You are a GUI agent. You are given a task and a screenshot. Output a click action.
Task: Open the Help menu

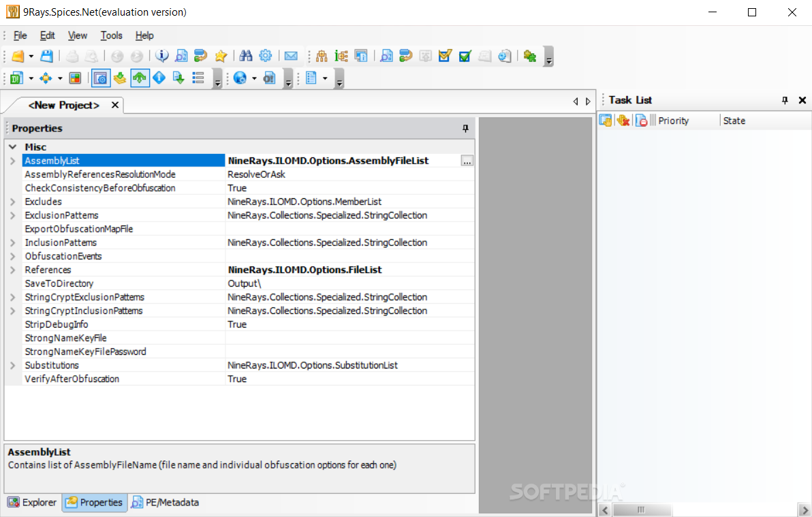coord(144,35)
